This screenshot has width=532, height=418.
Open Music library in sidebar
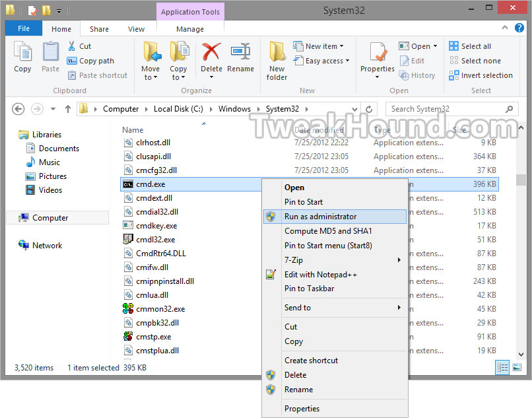[x=43, y=162]
